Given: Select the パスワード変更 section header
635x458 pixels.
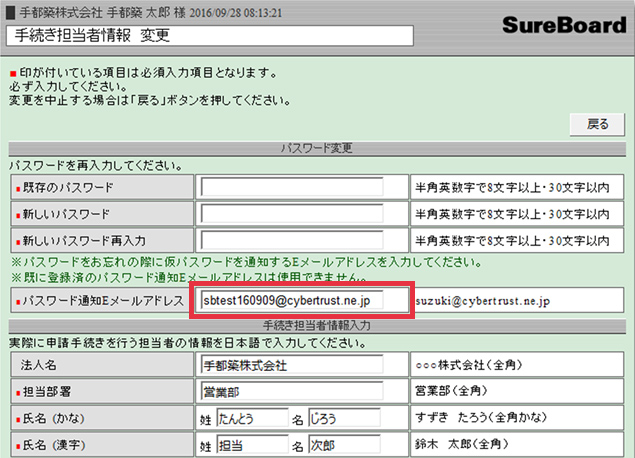Looking at the screenshot, I should (x=317, y=148).
